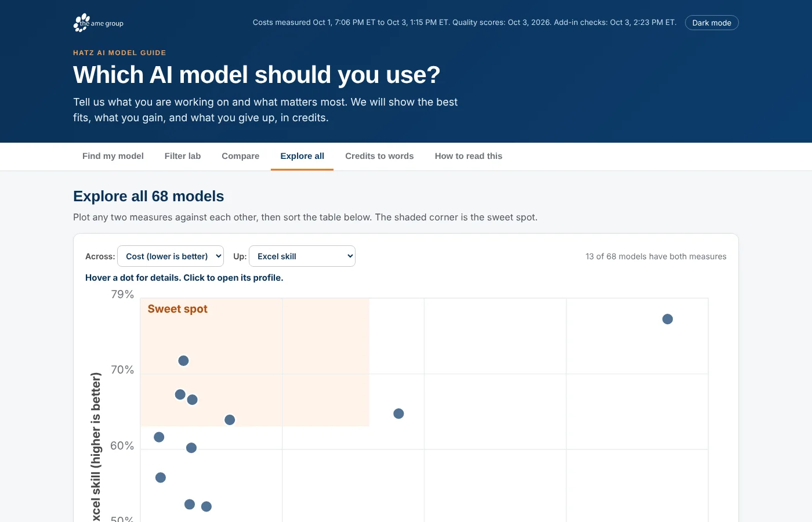The image size is (812, 522).
Task: Click the costs measured timestamp text in header
Action: tap(465, 23)
